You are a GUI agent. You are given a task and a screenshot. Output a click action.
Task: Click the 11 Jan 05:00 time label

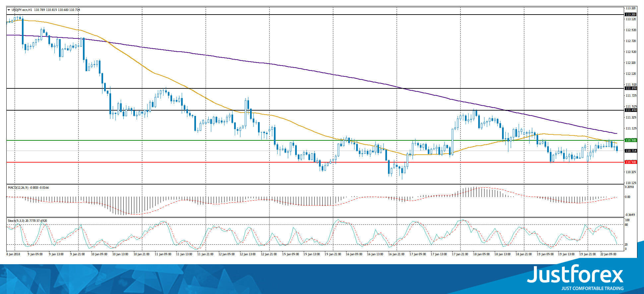tap(162, 254)
